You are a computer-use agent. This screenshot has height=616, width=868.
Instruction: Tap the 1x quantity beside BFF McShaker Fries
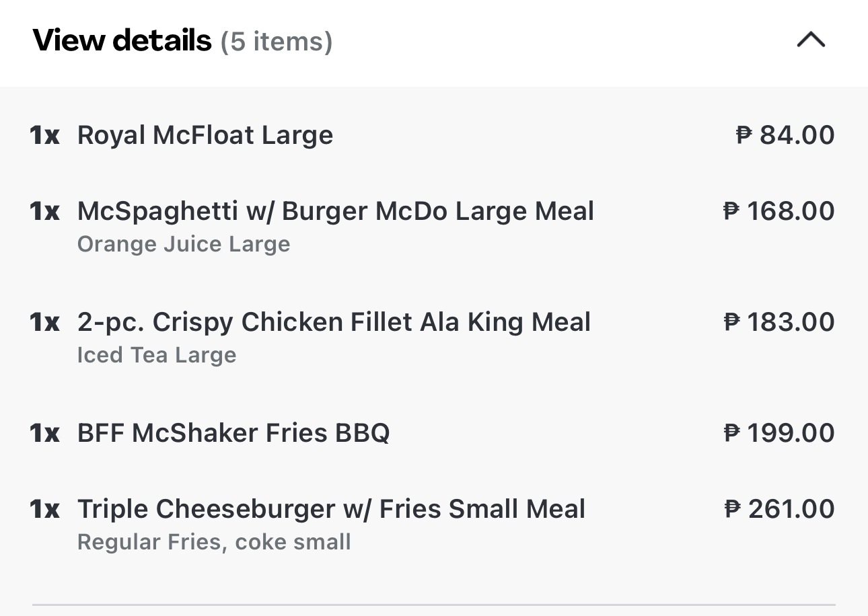coord(45,433)
